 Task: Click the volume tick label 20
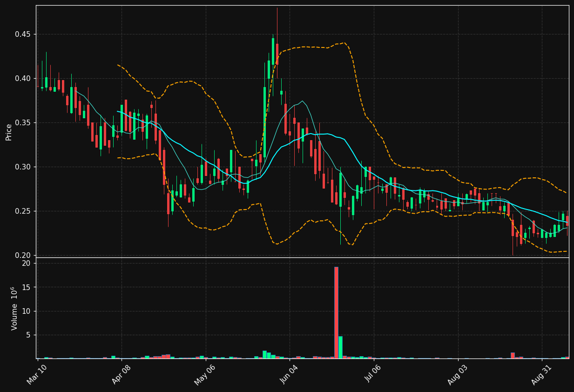pos(26,263)
